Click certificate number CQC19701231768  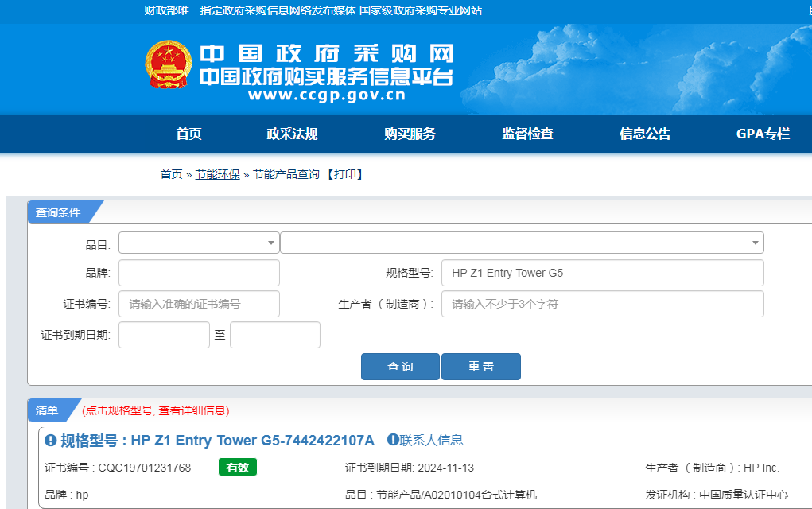coord(145,468)
